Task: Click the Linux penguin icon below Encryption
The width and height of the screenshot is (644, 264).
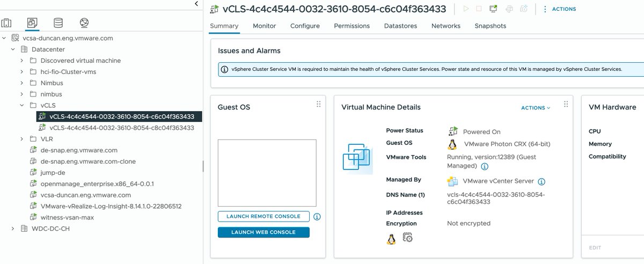Action: pyautogui.click(x=391, y=239)
